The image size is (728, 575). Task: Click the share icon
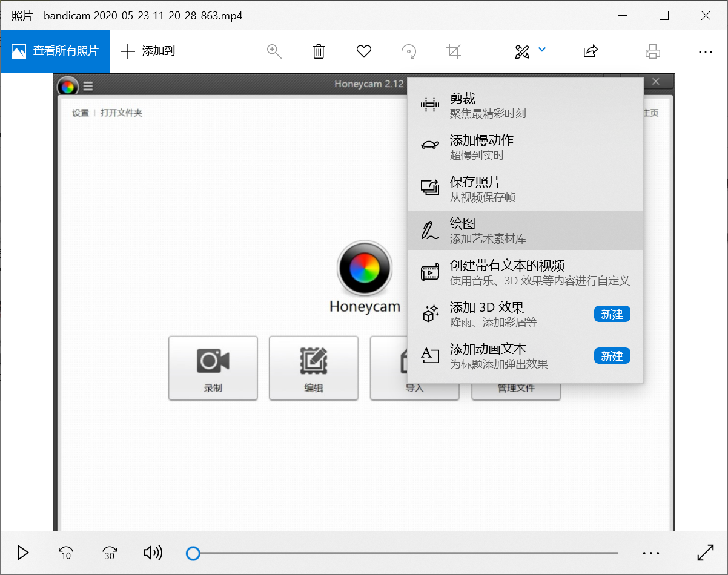(591, 51)
